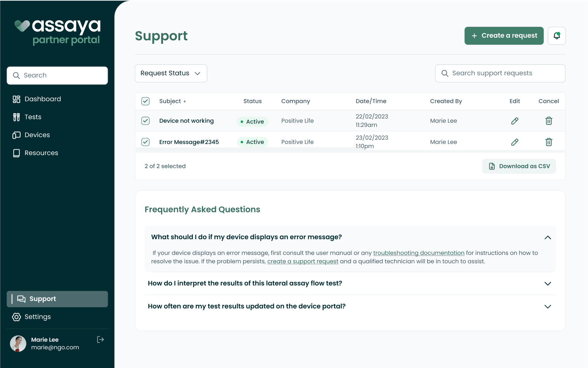Click the trash icon for Error Message#2345

548,142
